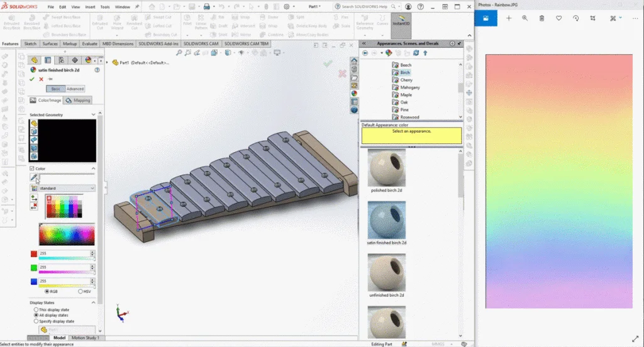Collapse the Display States section

94,302
